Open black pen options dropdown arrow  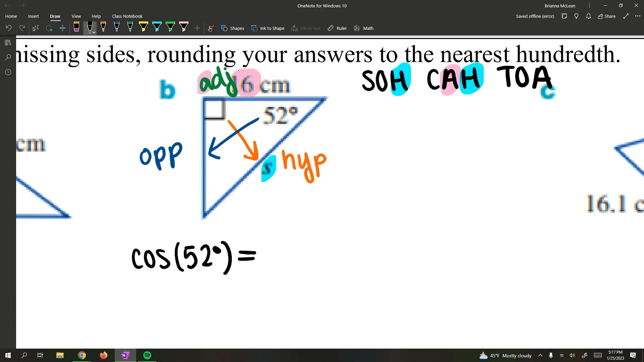(x=94, y=32)
